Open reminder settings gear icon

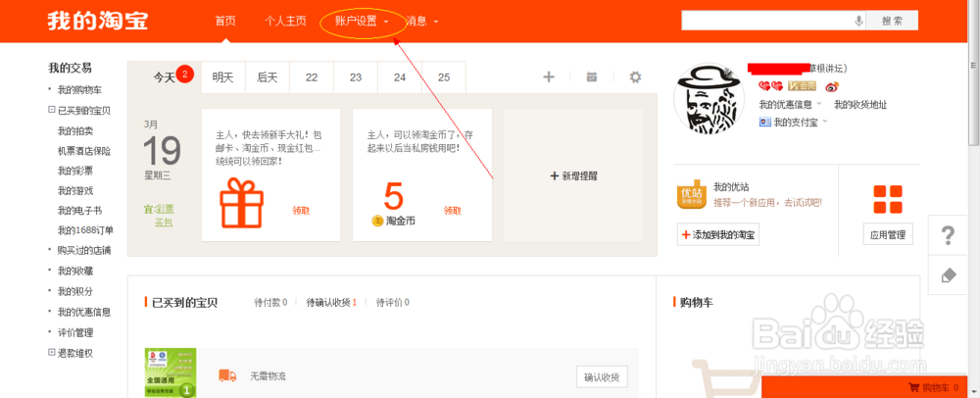635,76
